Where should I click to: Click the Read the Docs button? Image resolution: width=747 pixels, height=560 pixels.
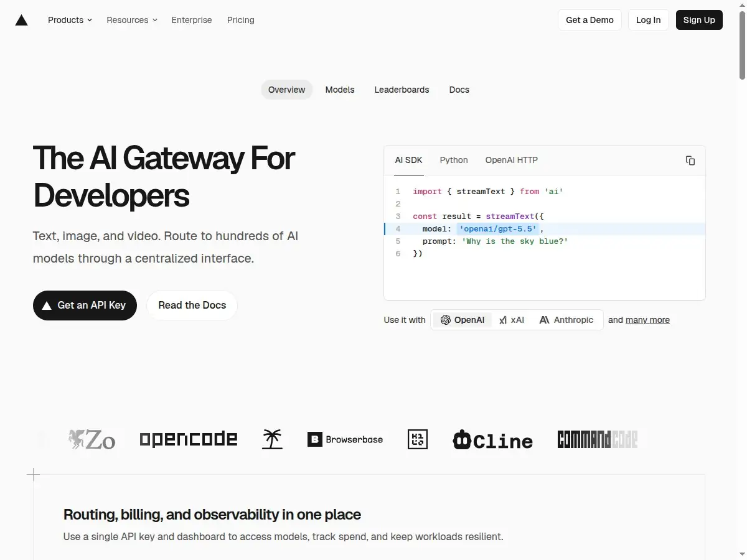coord(192,306)
